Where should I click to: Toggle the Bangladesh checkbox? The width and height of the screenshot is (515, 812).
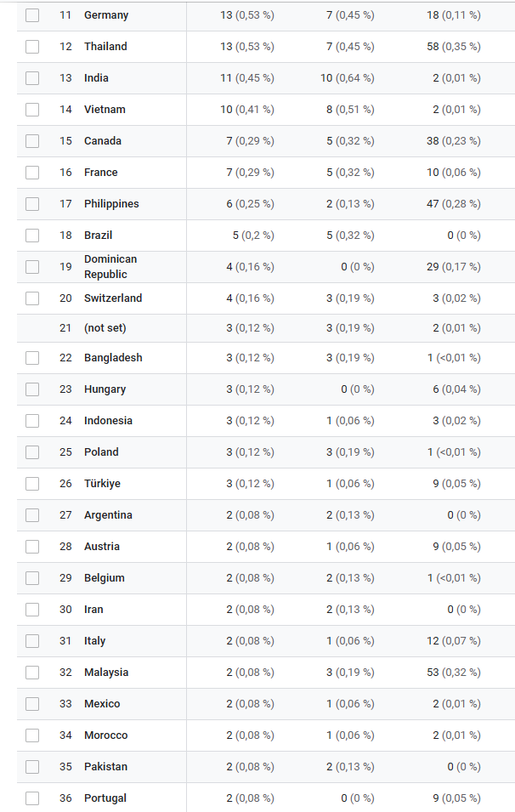[32, 358]
